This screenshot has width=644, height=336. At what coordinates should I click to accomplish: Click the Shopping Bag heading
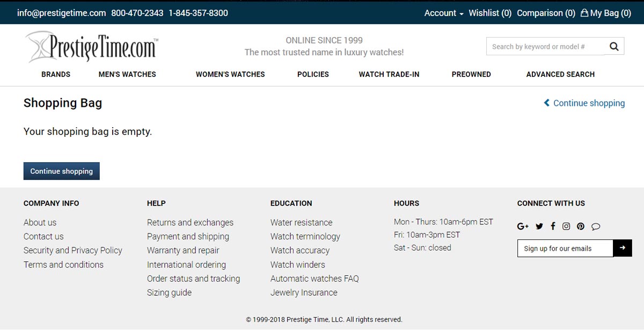click(63, 103)
